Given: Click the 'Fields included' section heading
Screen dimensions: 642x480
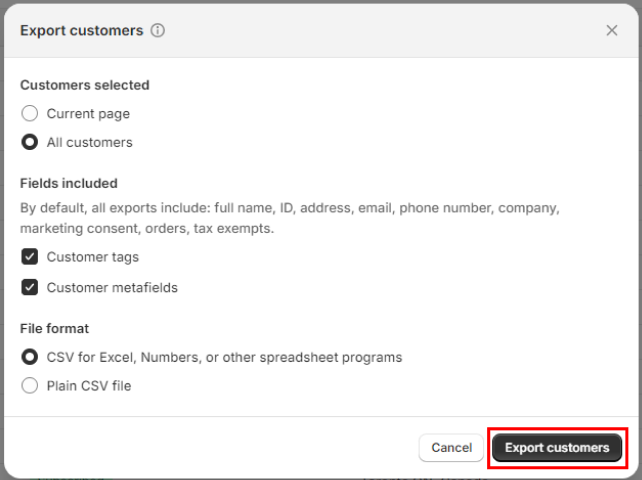Looking at the screenshot, I should pyautogui.click(x=69, y=183).
